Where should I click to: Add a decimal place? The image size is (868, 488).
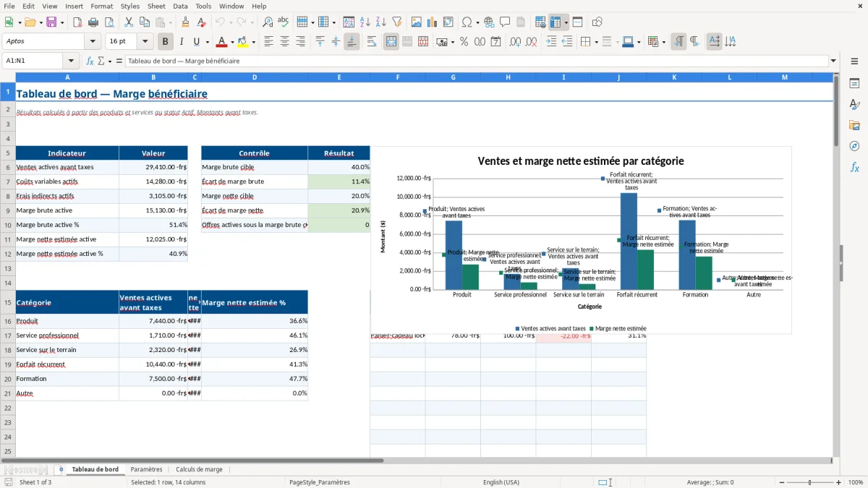515,42
